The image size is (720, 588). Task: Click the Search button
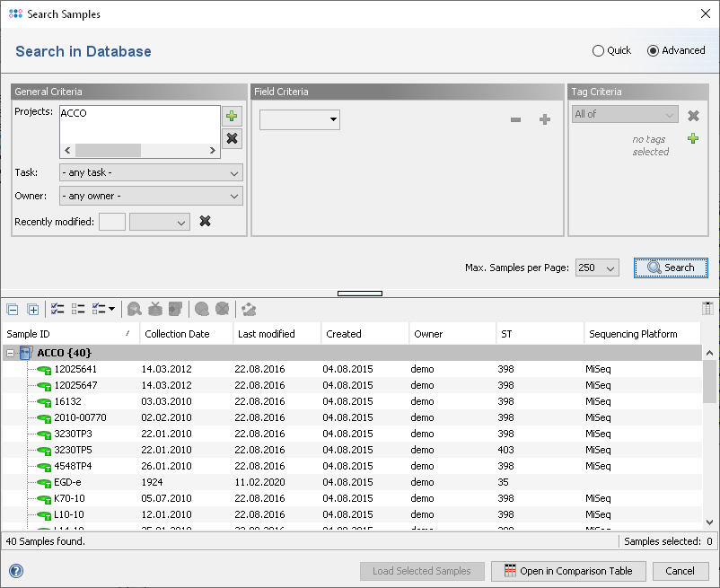pyautogui.click(x=671, y=268)
